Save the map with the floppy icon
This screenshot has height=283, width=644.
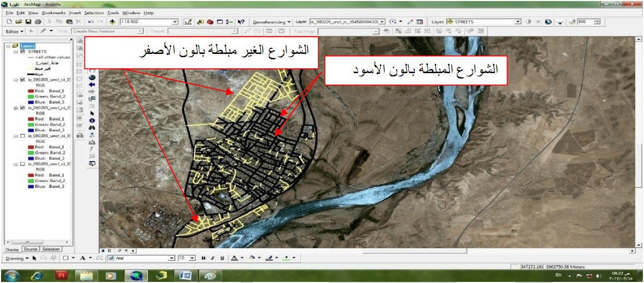pyautogui.click(x=28, y=22)
